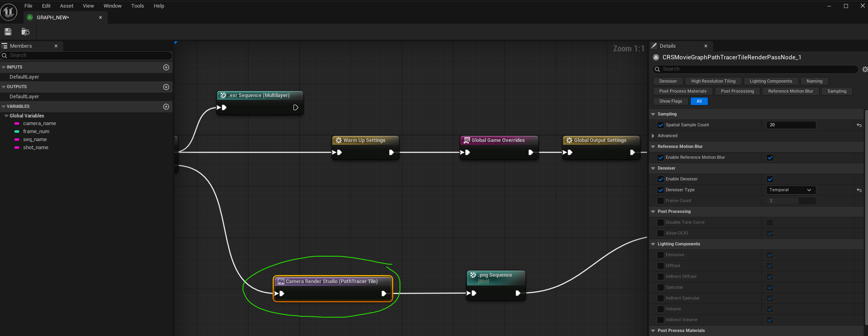Enable override checkbox for Disable Tone Curve
Viewport: 868px width, 336px height.
[661, 223]
